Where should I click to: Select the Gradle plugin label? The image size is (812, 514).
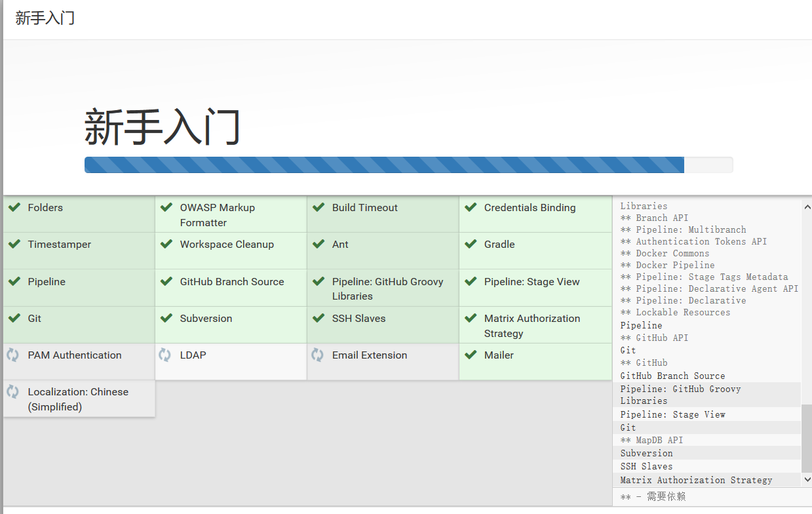(x=499, y=244)
